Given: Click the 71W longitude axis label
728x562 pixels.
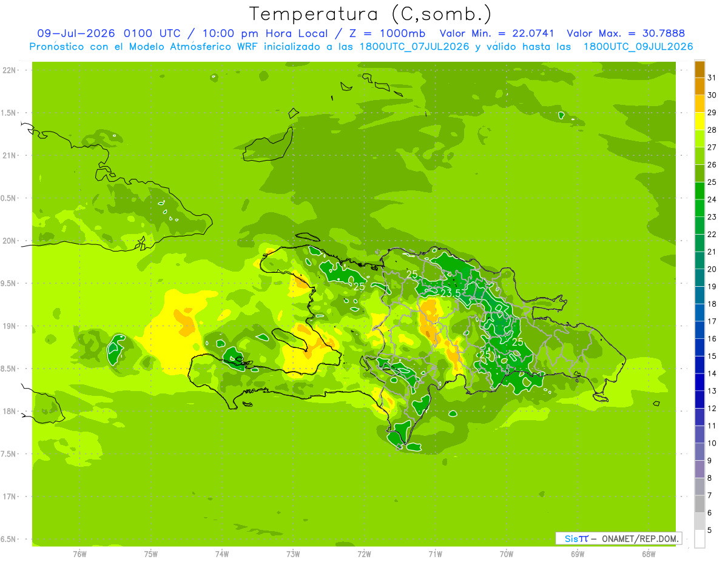Looking at the screenshot, I should click(x=435, y=554).
